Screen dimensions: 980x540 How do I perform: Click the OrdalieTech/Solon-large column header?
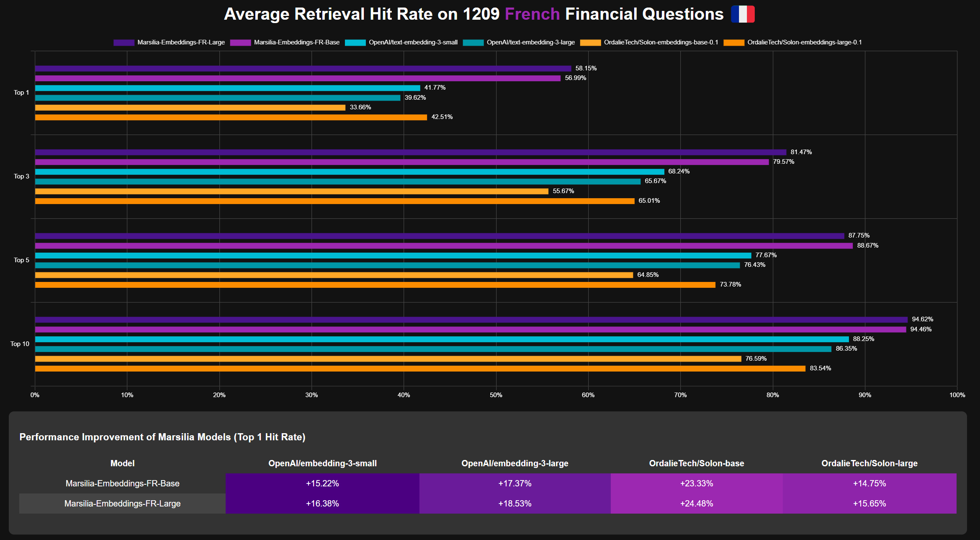(x=869, y=463)
